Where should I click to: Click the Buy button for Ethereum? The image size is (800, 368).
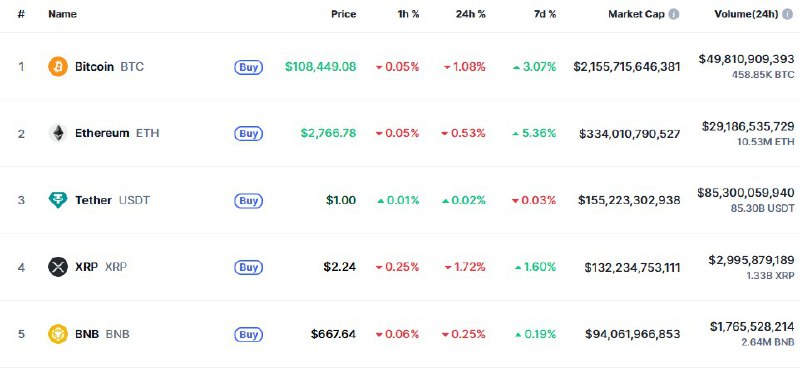248,134
